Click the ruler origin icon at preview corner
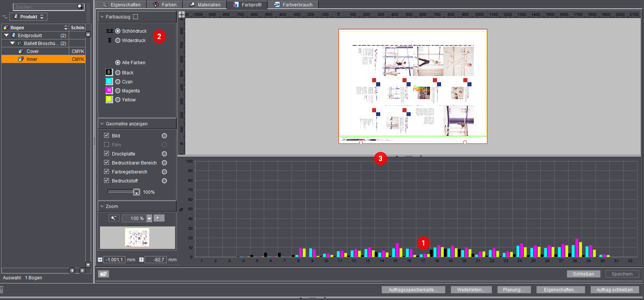 (x=181, y=15)
